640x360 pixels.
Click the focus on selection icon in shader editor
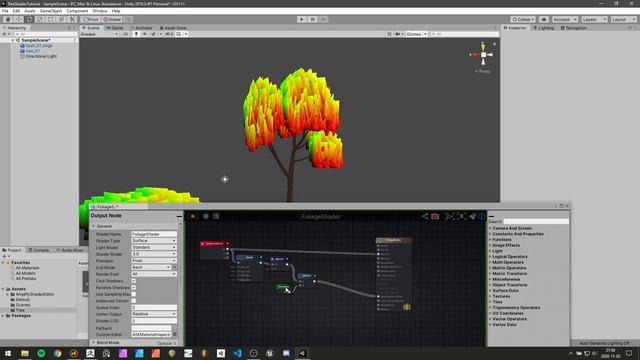pyautogui.click(x=461, y=216)
